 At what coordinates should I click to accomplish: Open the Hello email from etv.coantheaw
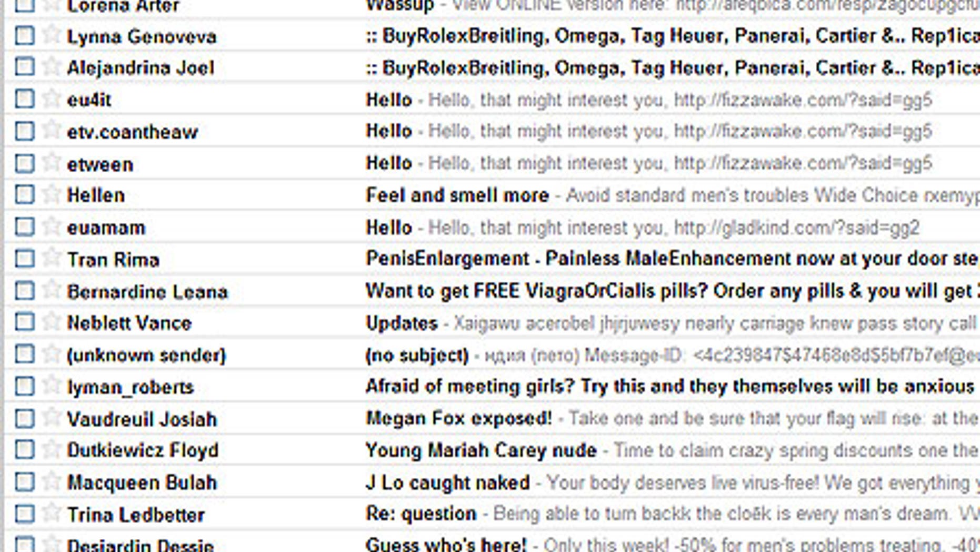pyautogui.click(x=648, y=131)
